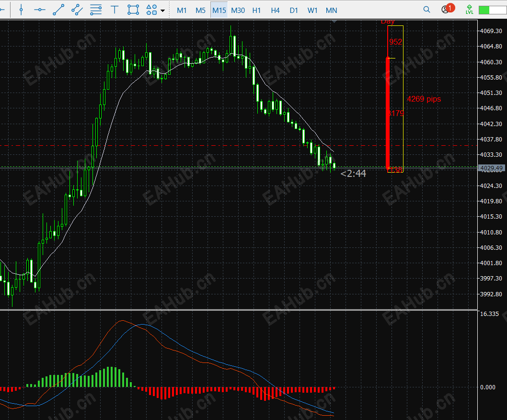This screenshot has height=420, width=507.
Task: Switch chart to M1 timeframe
Action: [x=182, y=11]
